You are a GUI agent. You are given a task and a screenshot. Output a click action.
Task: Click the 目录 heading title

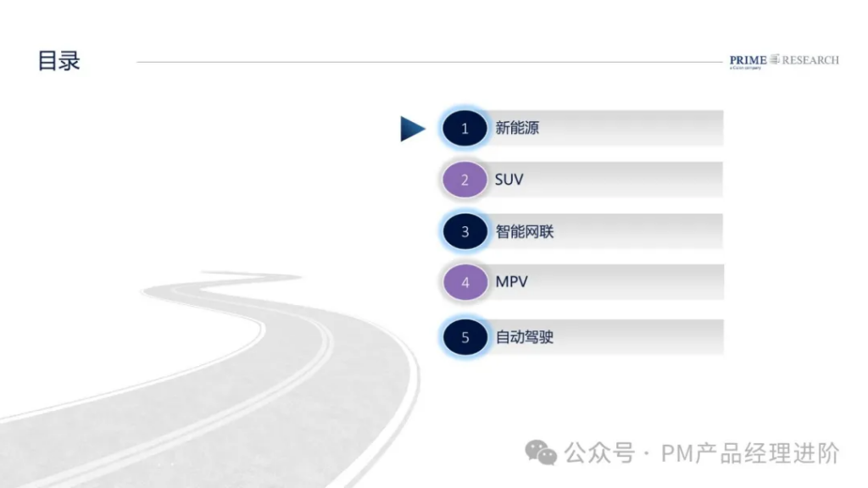tap(58, 60)
